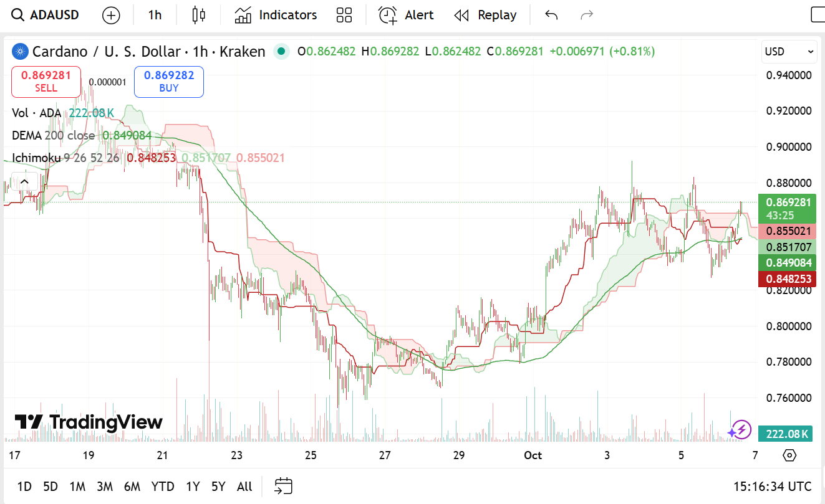Open the 1h interval selector
This screenshot has height=504, width=825.
click(155, 15)
